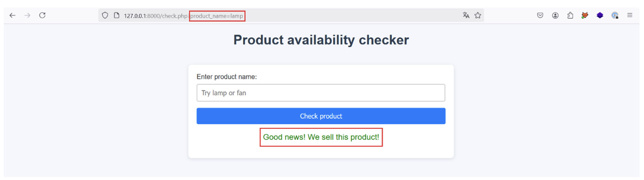Click the purple diamond extension icon
Image resolution: width=644 pixels, height=180 pixels.
[x=600, y=16]
